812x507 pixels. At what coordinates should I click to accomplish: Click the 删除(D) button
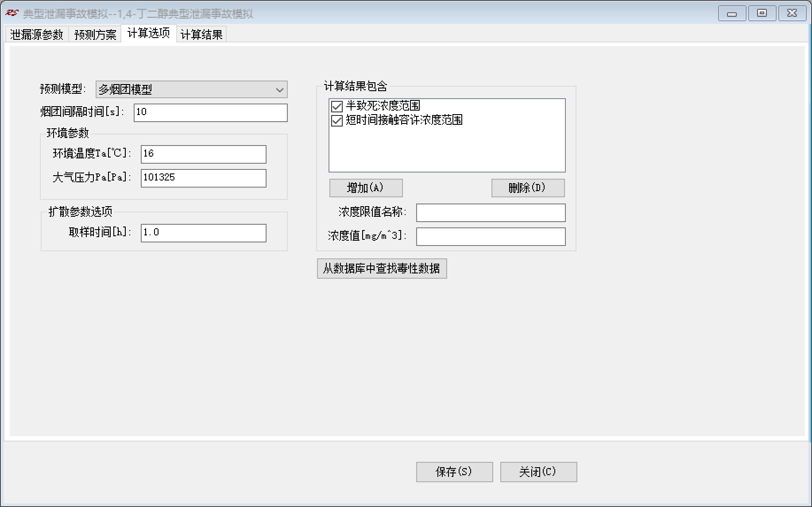coord(528,188)
